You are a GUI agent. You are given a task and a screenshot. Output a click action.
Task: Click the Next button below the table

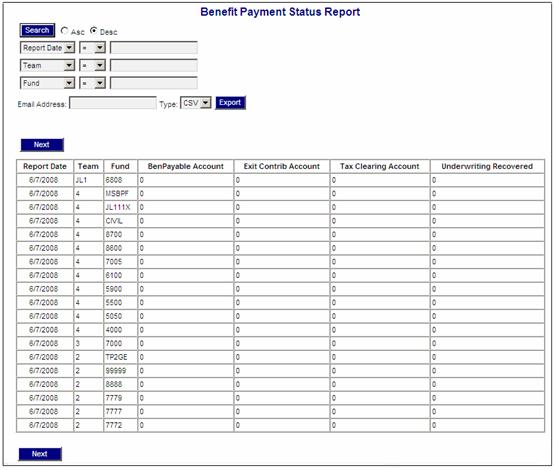(40, 454)
